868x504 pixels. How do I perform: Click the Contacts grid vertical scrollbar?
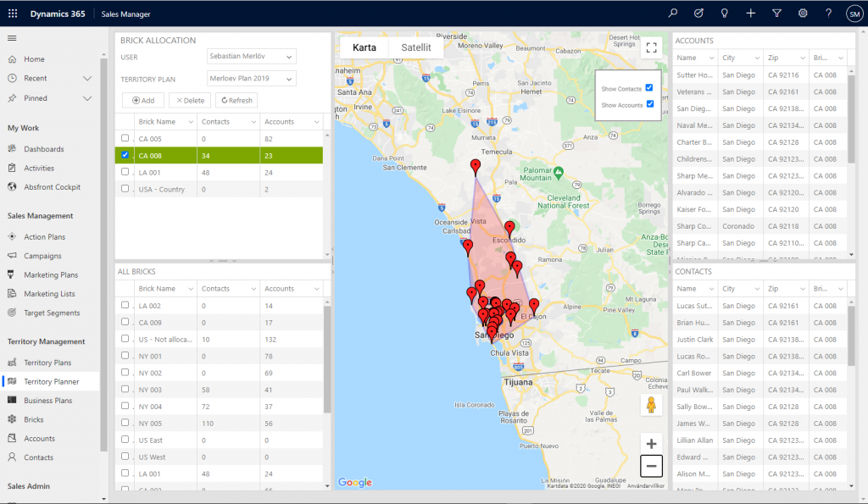(851, 335)
